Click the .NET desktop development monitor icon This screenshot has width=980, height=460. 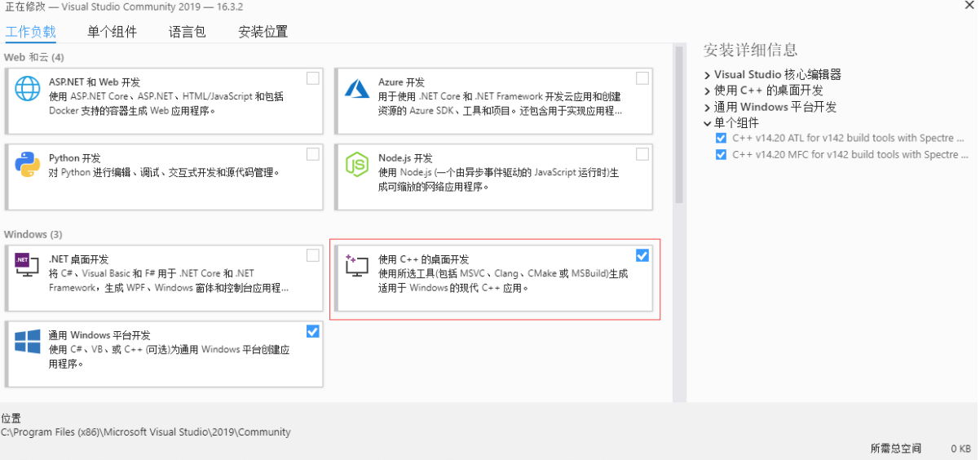click(x=27, y=263)
